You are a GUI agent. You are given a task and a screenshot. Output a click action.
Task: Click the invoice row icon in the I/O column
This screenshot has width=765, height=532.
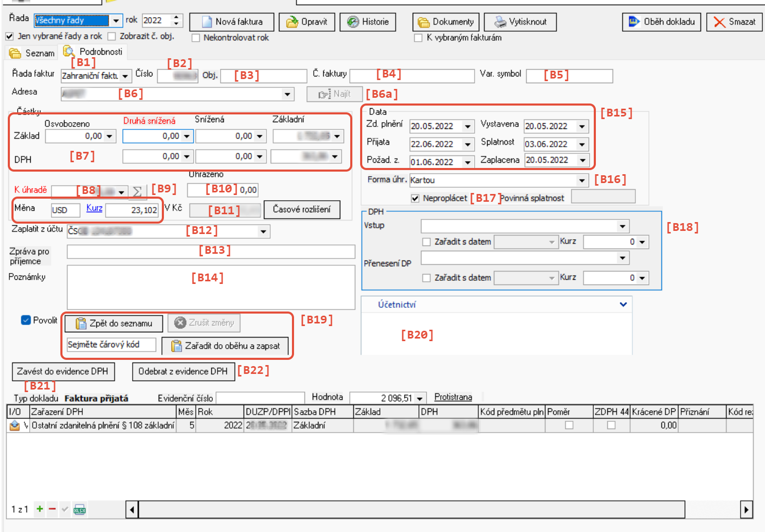[15, 425]
